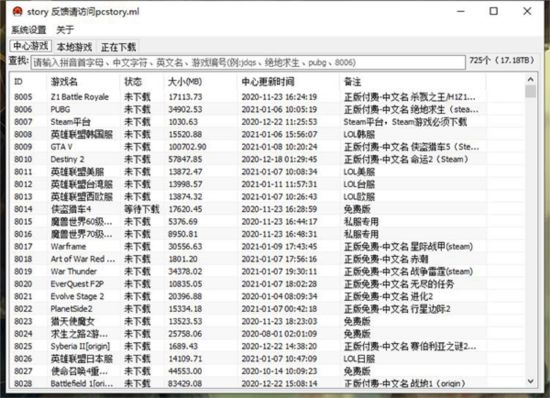Click the vertical scrollbar thumb
The image size is (550, 398).
[530, 91]
